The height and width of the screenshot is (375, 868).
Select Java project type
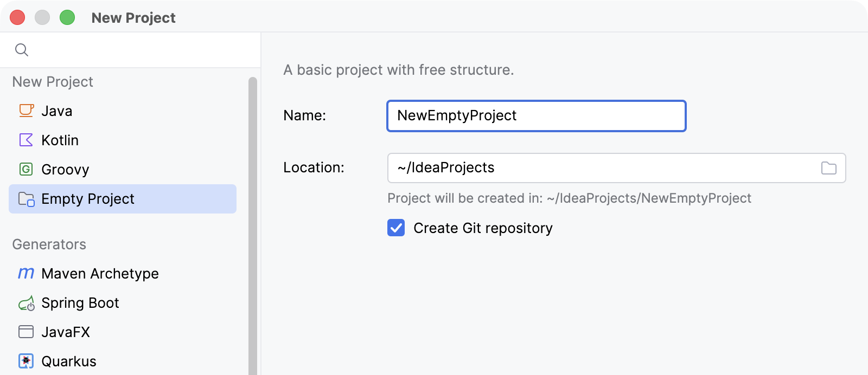(123, 111)
